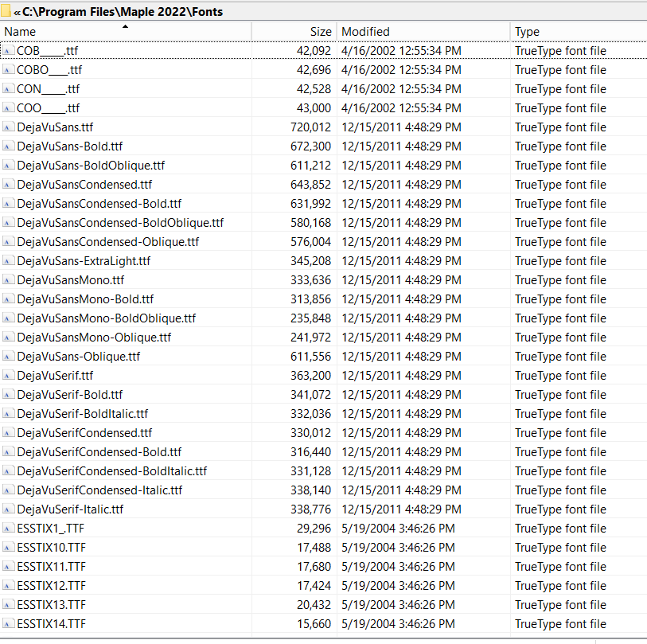Select the file name DejaVuSansMono.ttf
This screenshot has width=647, height=644.
pyautogui.click(x=71, y=280)
